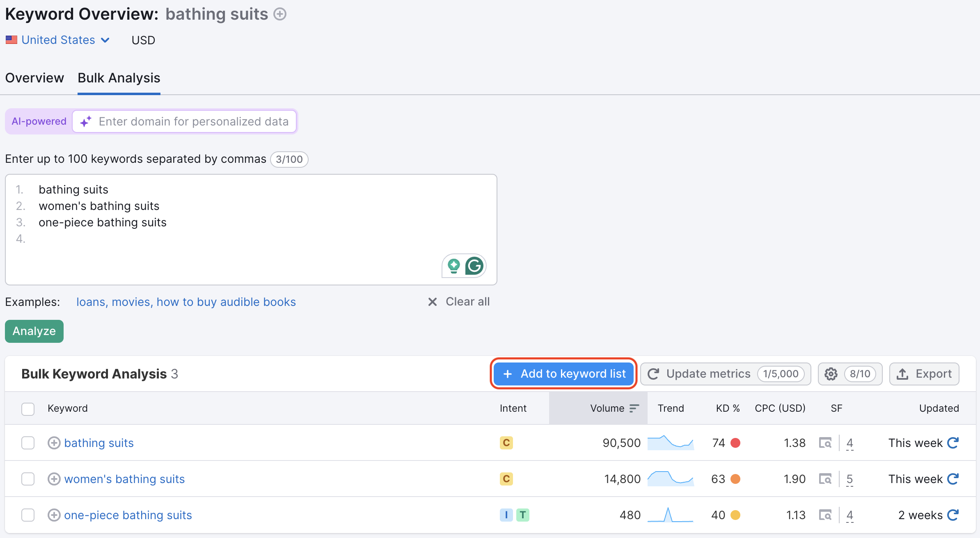Open the United States country dropdown

point(58,40)
